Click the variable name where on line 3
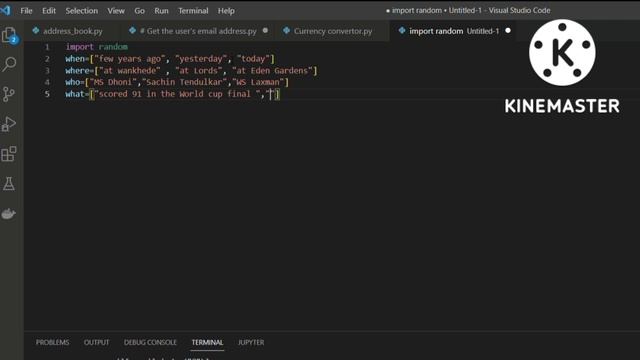Viewport: 640px width, 360px height. [77, 71]
